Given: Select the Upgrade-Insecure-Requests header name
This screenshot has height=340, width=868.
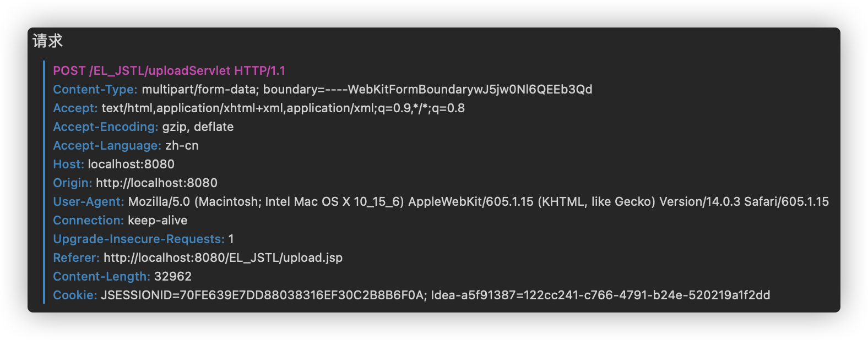Looking at the screenshot, I should coord(138,239).
